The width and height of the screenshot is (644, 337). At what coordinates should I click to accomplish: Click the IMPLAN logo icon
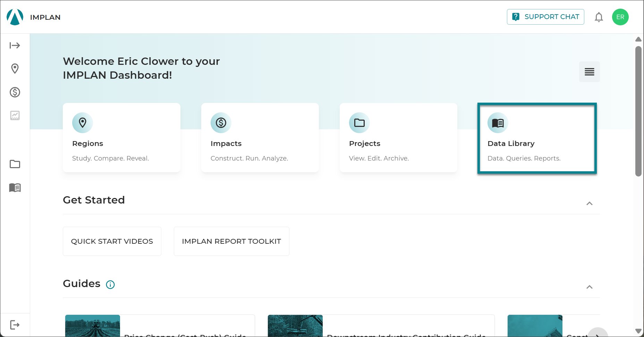pyautogui.click(x=15, y=17)
